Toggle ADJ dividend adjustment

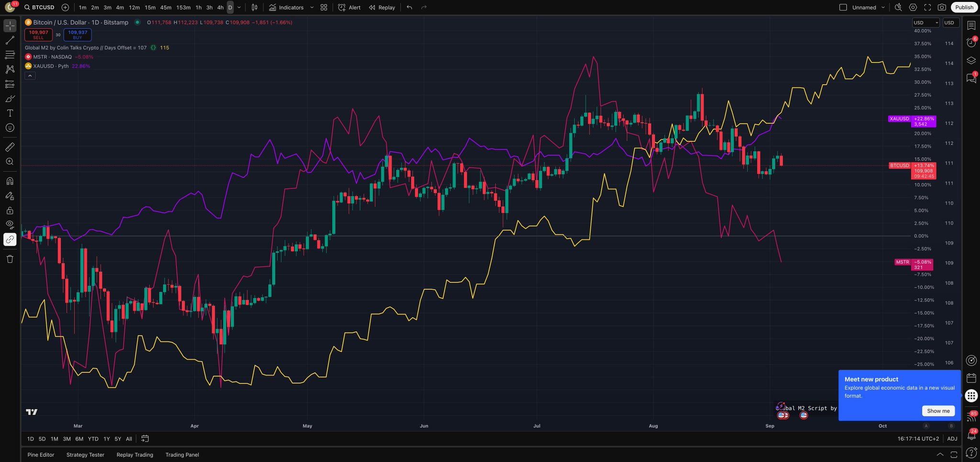click(952, 439)
